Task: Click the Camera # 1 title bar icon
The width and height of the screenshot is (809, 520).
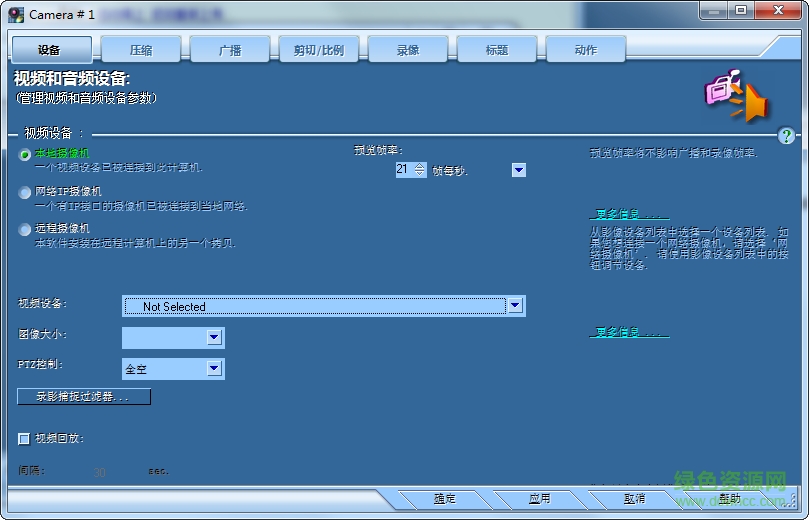Action: (16, 14)
